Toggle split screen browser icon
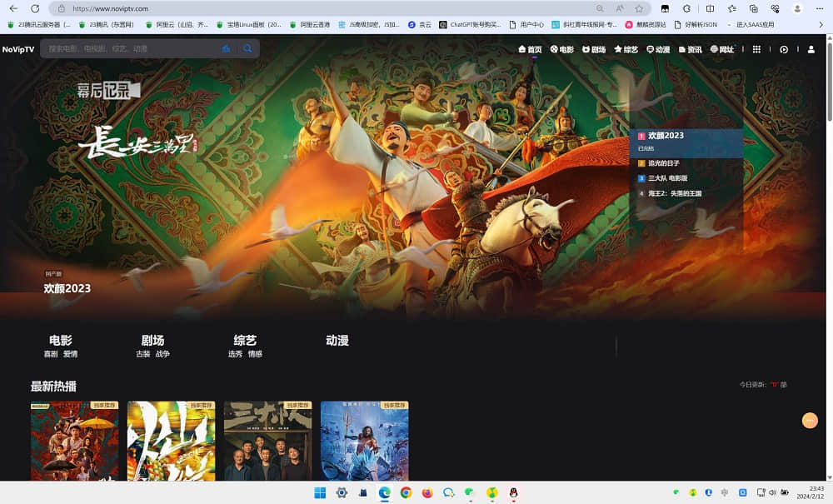This screenshot has height=504, width=833. click(x=710, y=8)
